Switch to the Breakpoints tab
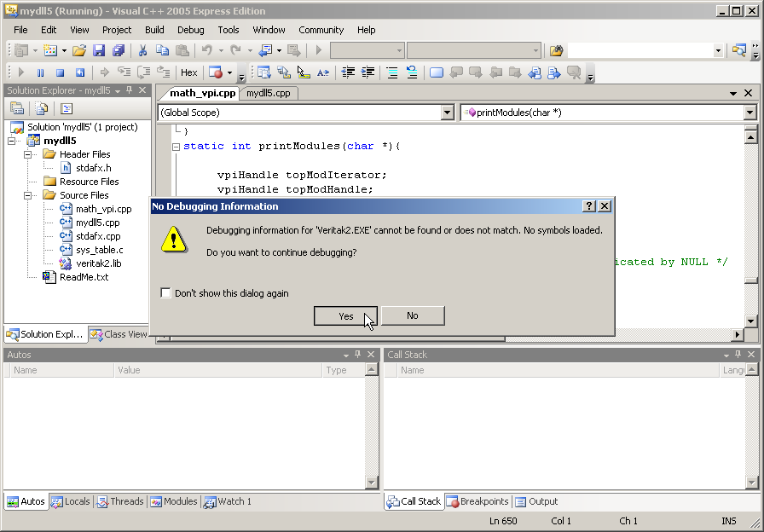 (x=478, y=501)
